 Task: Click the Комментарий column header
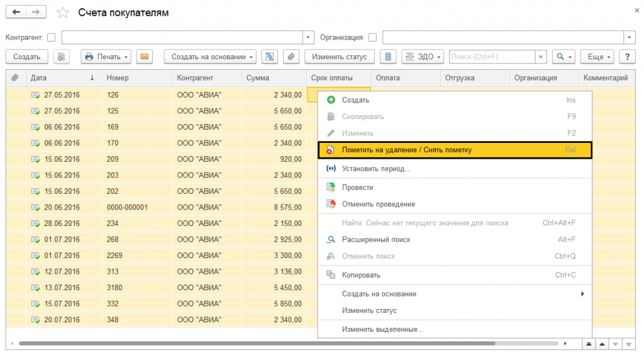607,77
